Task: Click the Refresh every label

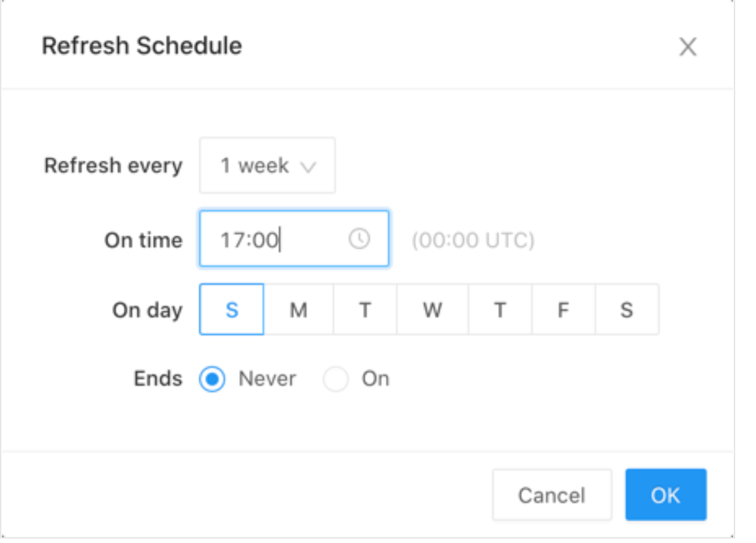Action: 114,166
